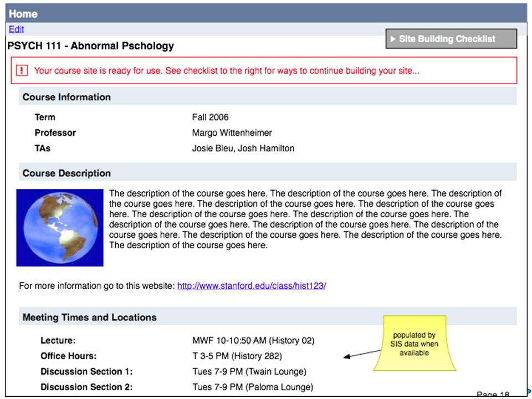Click the TAs label

(43, 149)
